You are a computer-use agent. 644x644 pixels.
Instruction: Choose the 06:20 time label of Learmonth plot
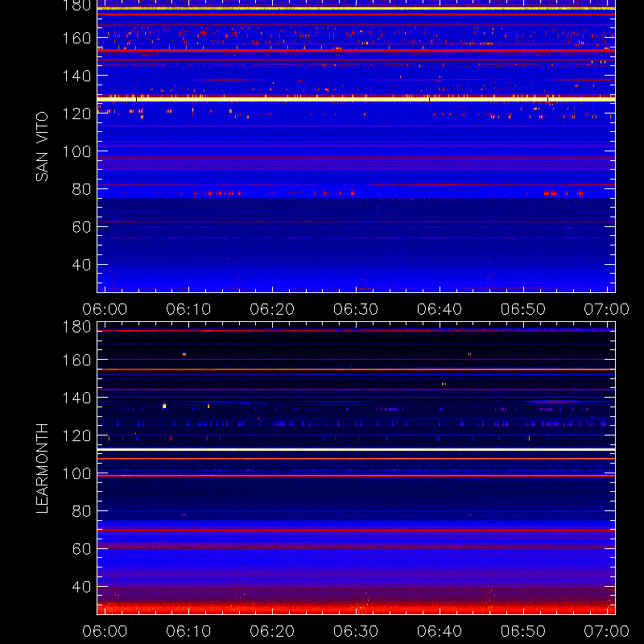[x=272, y=631]
